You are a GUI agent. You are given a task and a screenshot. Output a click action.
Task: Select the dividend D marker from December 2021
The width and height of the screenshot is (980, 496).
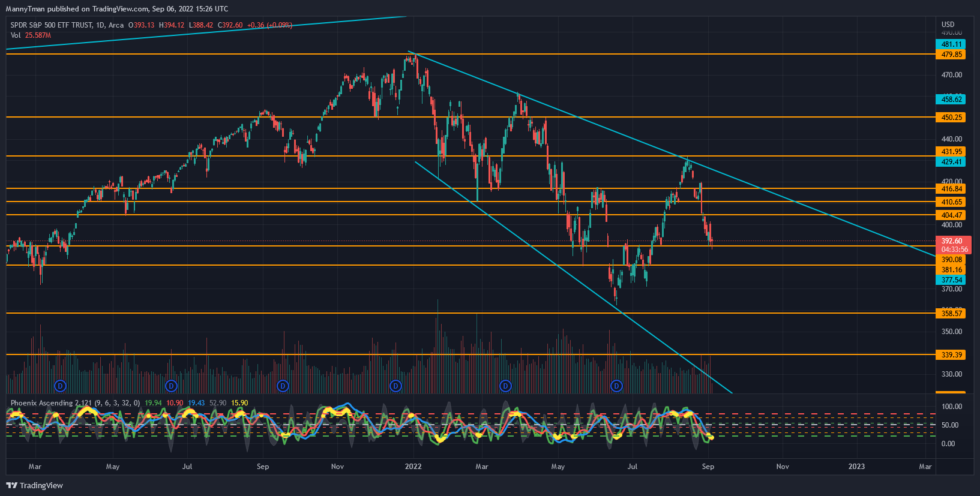[395, 386]
